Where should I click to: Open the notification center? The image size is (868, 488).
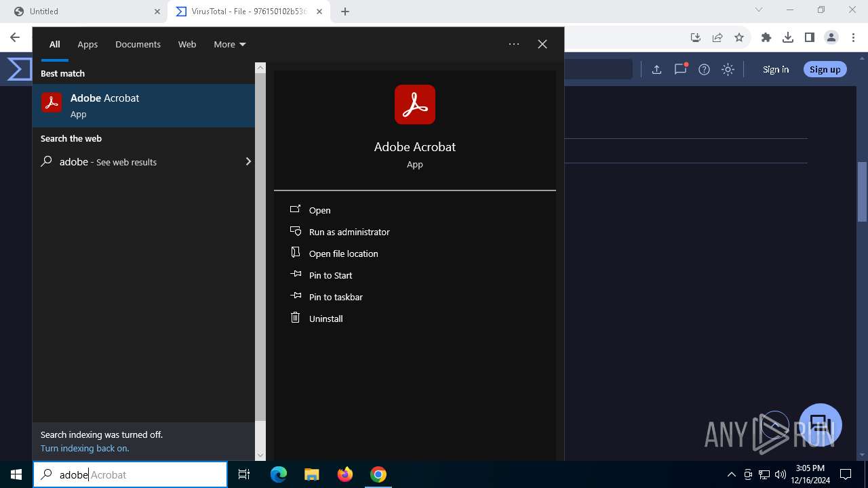pyautogui.click(x=846, y=474)
